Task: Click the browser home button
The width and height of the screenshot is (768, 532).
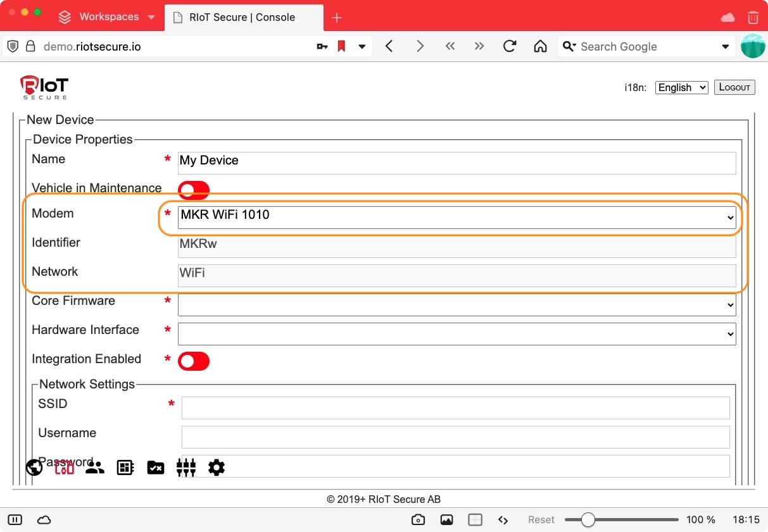Action: 540,46
